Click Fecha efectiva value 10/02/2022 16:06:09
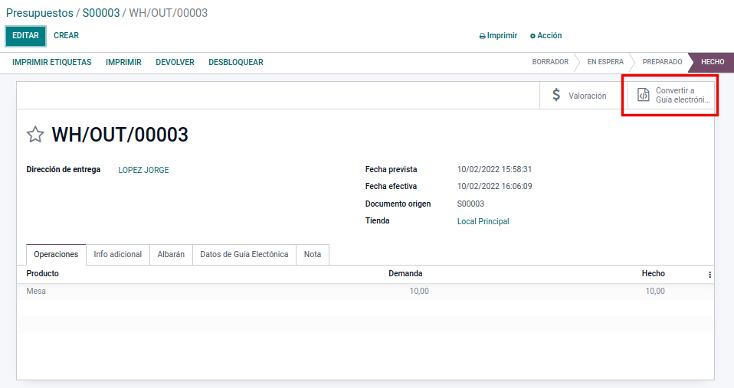The height and width of the screenshot is (388, 734). coord(494,186)
